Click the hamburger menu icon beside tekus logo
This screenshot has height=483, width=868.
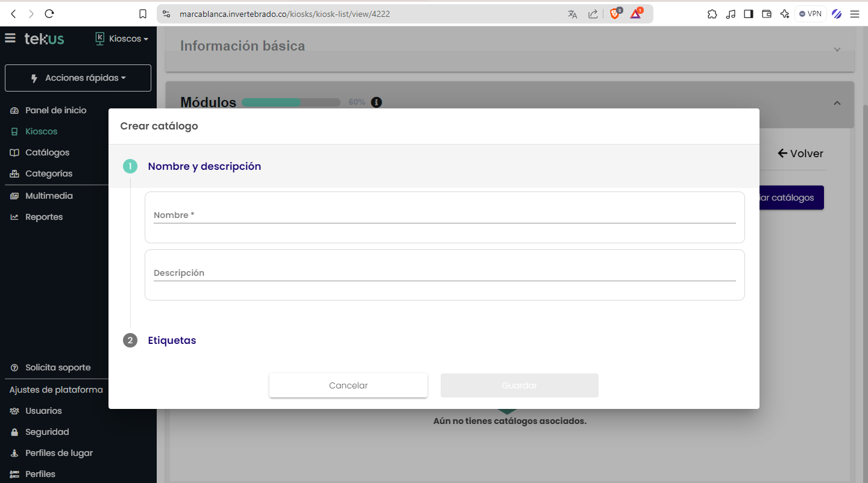coord(10,39)
